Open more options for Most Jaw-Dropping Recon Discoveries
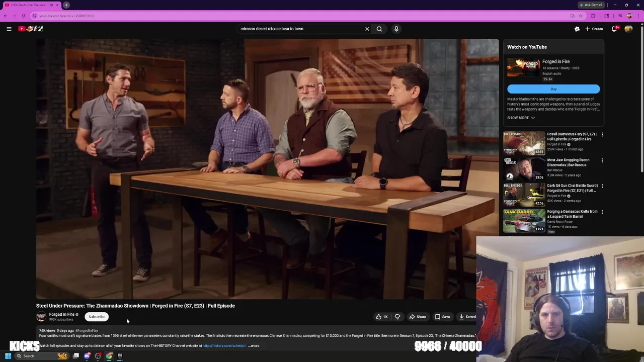Screen dimensions: 644x362 602,160
